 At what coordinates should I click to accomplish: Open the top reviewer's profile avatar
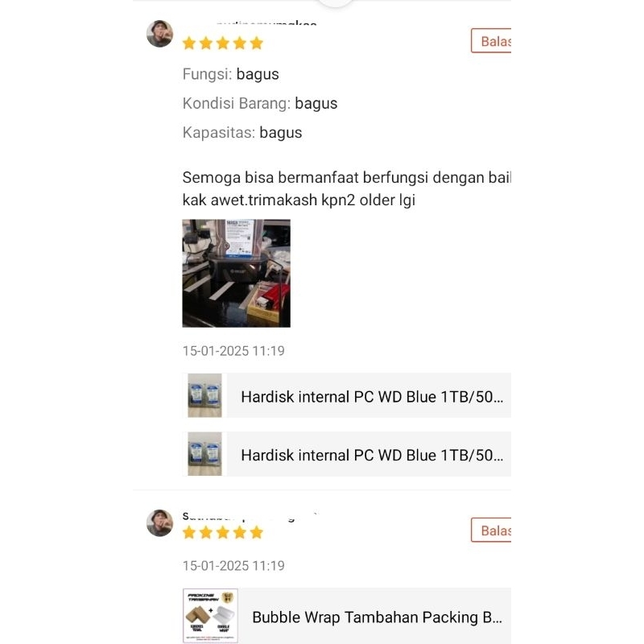159,34
